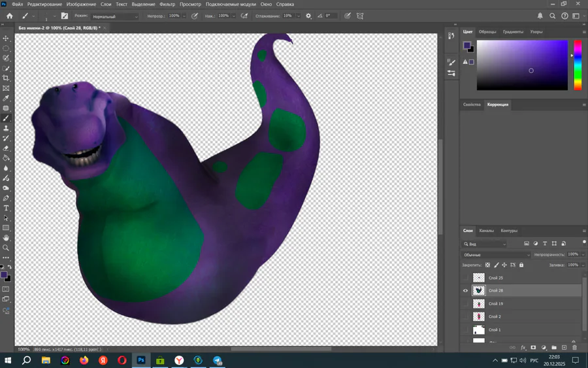588x368 pixels.
Task: Select the Eraser tool
Action: click(6, 148)
